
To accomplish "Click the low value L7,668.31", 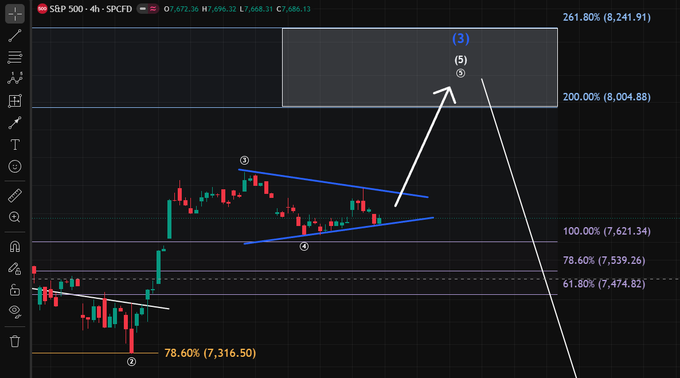I will tap(256, 9).
